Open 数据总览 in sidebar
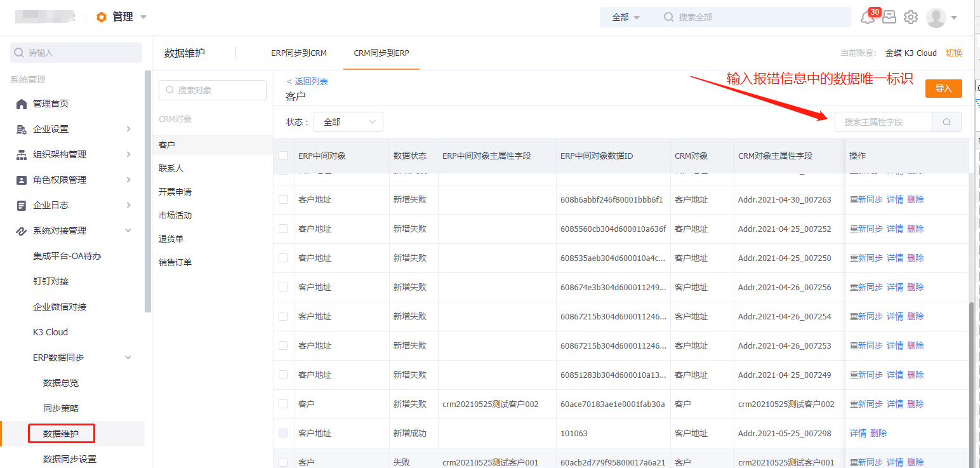 point(61,383)
